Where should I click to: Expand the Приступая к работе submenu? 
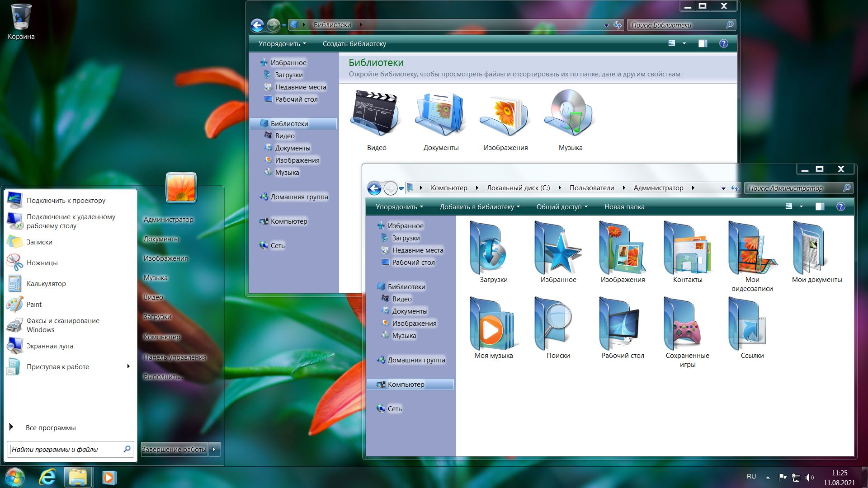(x=128, y=366)
